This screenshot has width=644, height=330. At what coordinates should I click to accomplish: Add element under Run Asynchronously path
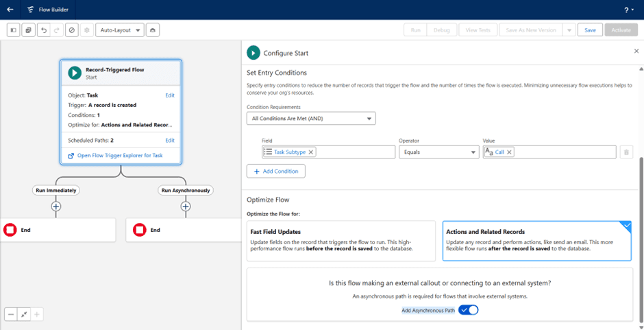point(186,206)
